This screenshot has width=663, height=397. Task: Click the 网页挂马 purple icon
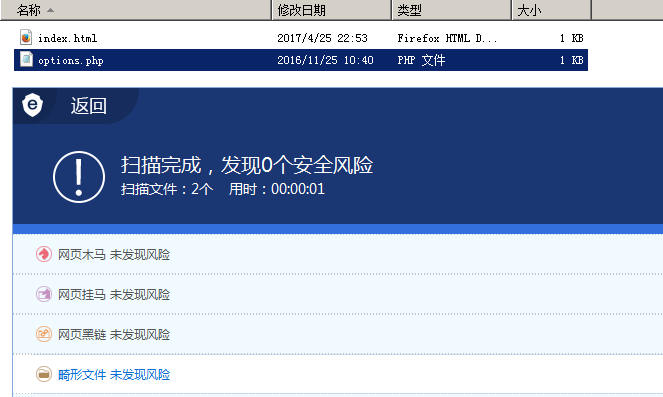(44, 294)
